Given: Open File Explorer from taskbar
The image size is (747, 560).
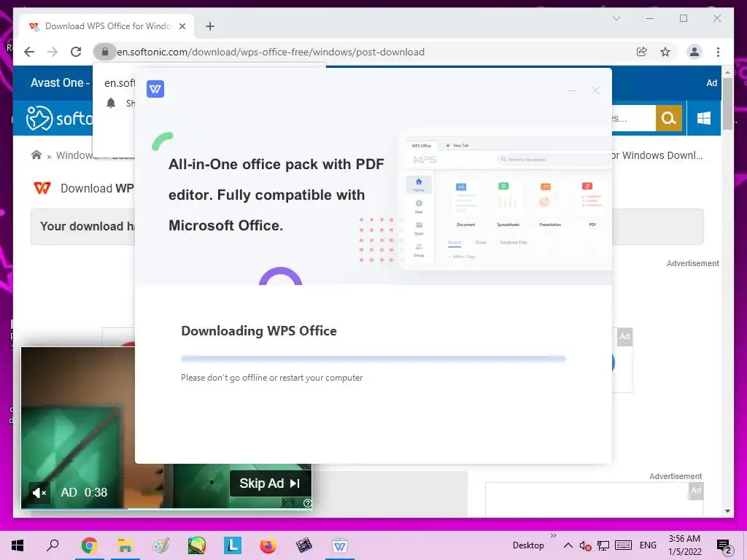Looking at the screenshot, I should point(125,545).
